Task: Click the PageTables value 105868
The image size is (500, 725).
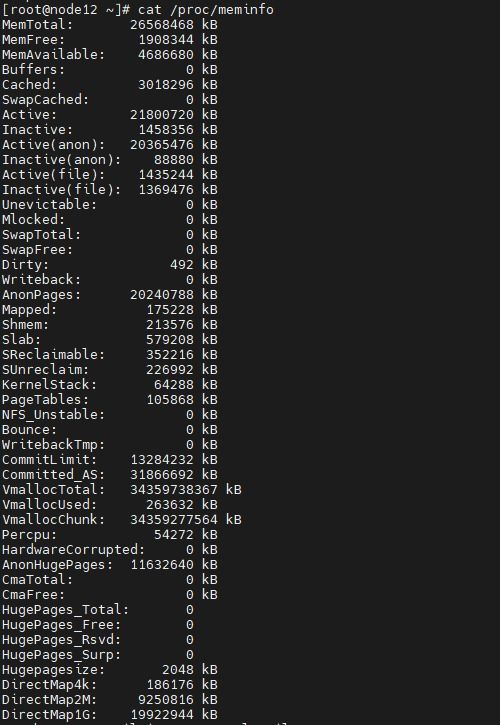Action: pos(170,399)
